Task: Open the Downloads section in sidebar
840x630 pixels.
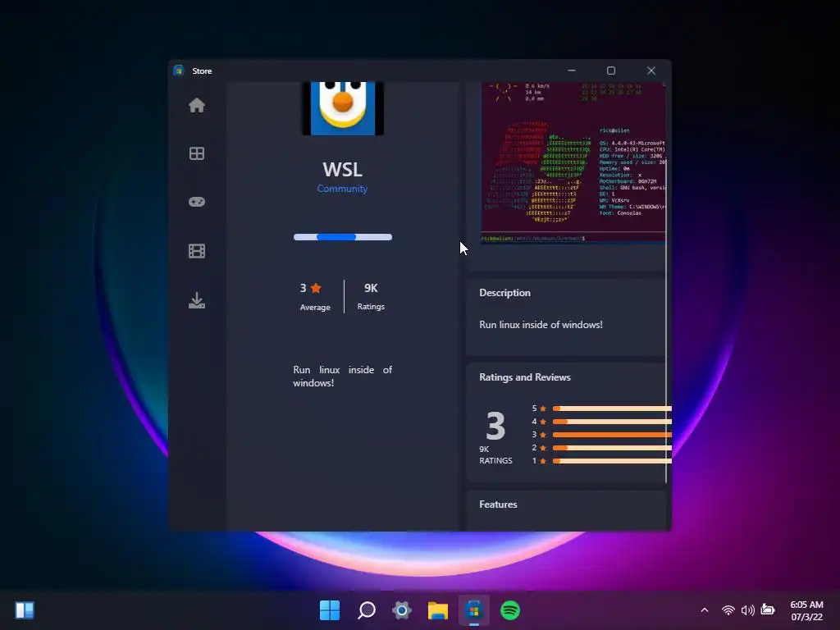Action: [197, 300]
